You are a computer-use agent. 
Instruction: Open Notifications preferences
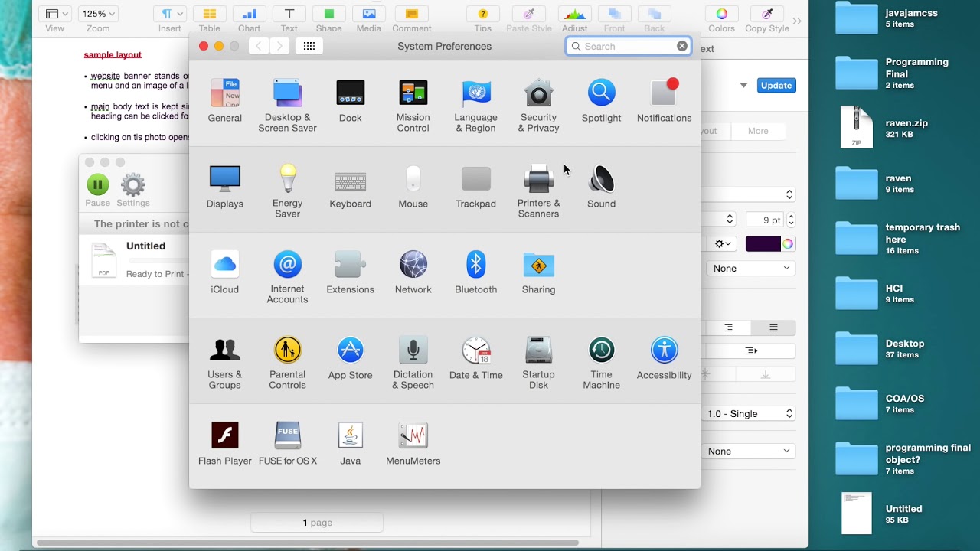pos(665,99)
